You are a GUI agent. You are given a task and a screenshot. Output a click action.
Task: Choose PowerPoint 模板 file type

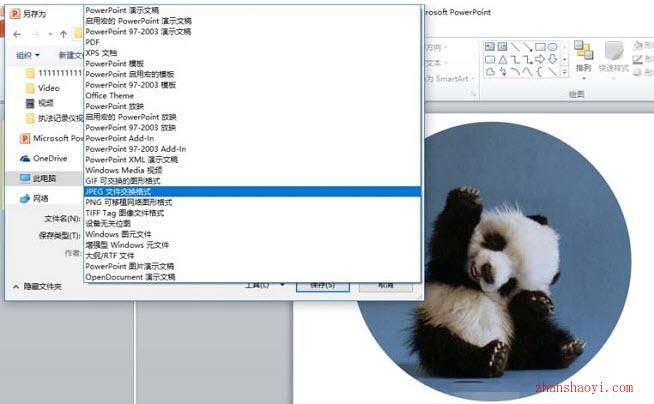click(252, 63)
